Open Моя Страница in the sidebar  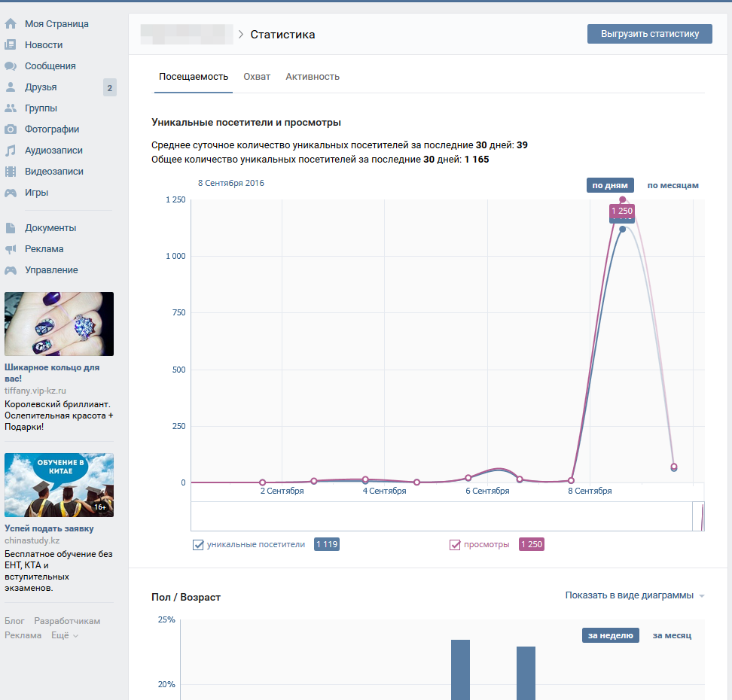[56, 24]
